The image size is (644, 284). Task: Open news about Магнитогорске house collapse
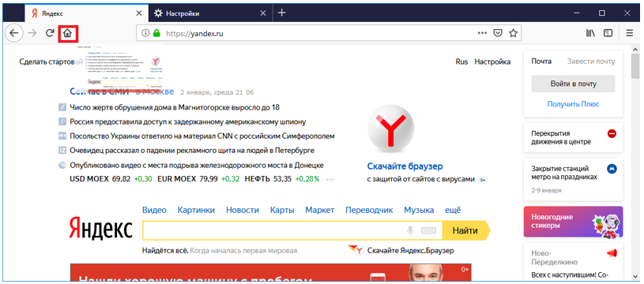(x=175, y=108)
